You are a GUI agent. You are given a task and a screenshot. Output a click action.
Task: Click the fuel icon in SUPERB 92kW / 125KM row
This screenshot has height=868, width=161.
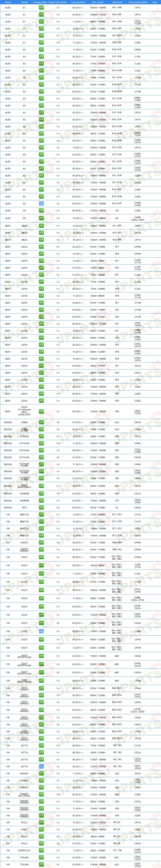click(x=41, y=494)
